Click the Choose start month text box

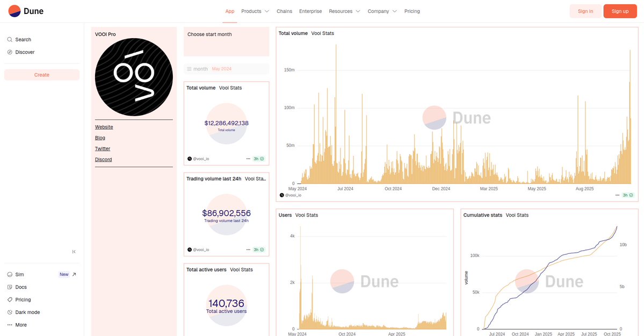226,42
